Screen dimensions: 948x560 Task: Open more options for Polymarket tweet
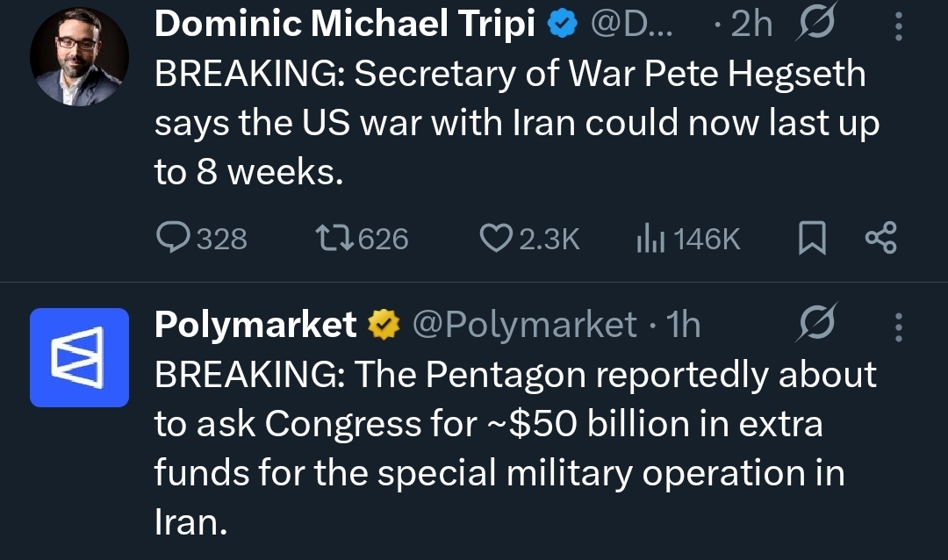(x=898, y=326)
